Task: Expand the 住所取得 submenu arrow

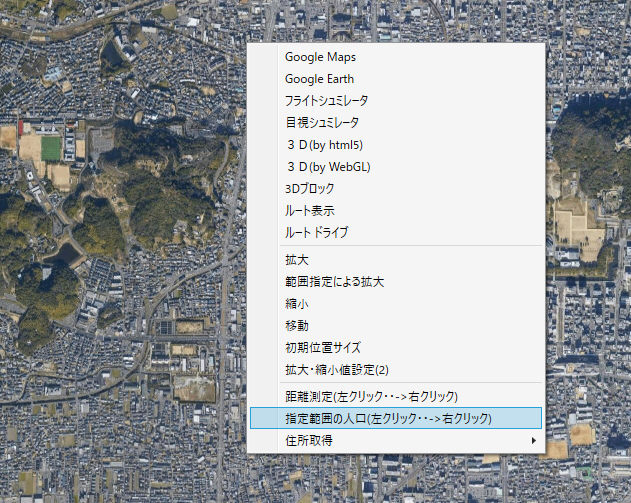Action: 533,440
